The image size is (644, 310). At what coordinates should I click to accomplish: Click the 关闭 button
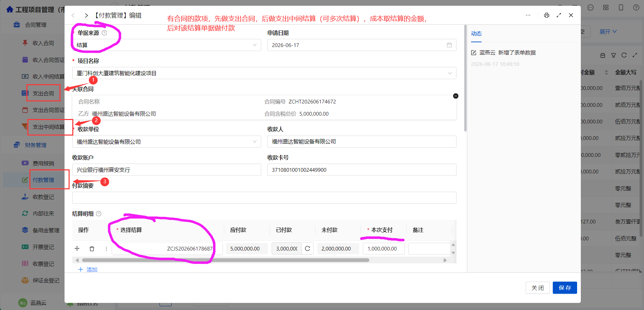point(538,288)
